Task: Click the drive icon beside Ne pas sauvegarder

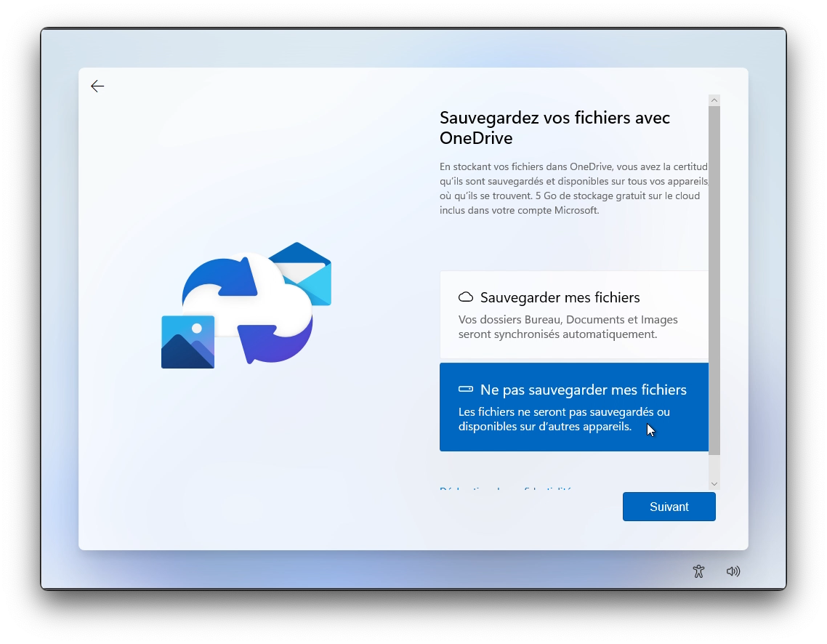Action: coord(466,390)
